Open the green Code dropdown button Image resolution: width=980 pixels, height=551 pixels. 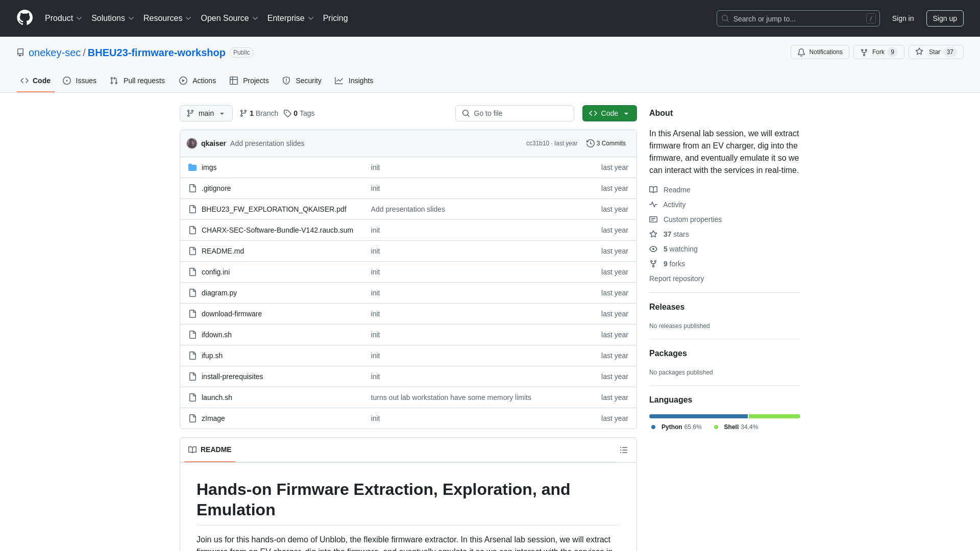pos(609,113)
